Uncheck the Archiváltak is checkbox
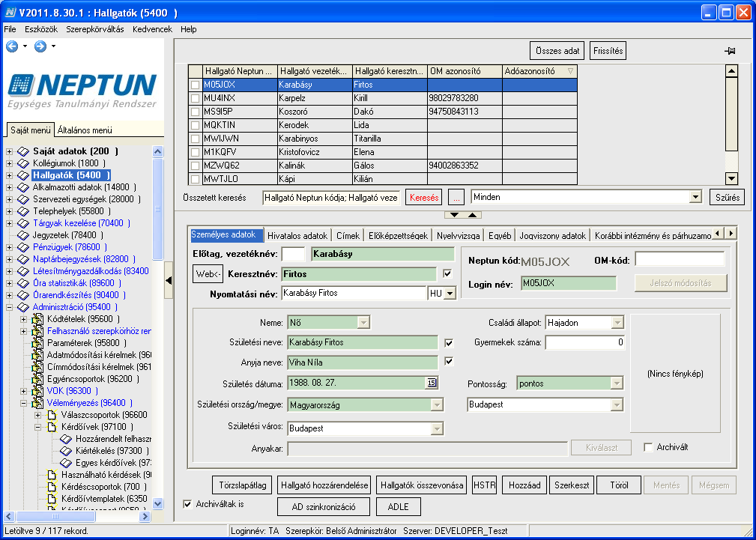The height and width of the screenshot is (540, 756). [187, 504]
